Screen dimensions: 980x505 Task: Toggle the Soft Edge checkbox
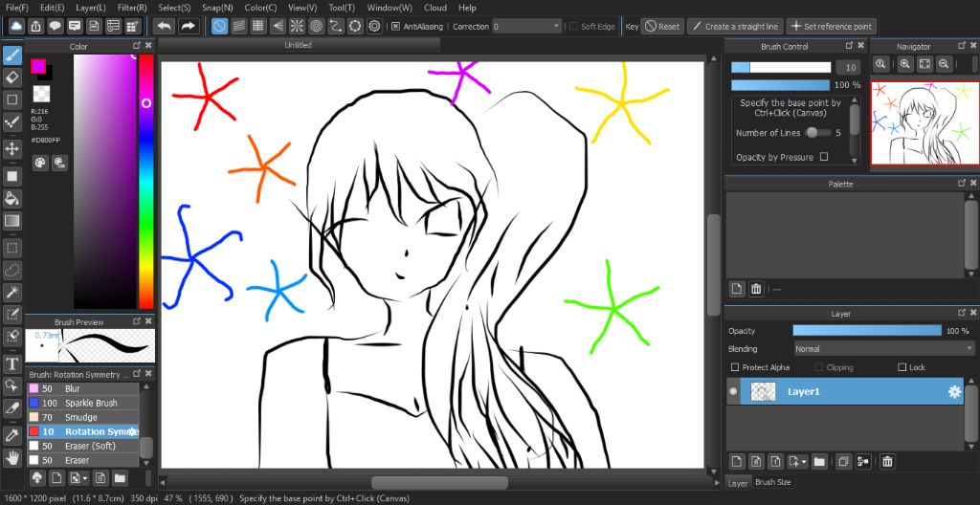574,26
